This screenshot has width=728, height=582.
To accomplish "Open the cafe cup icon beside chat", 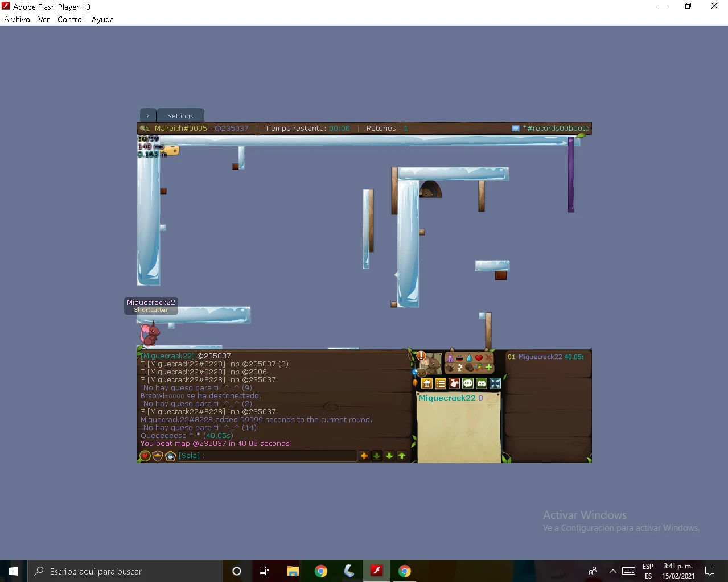I will point(170,456).
